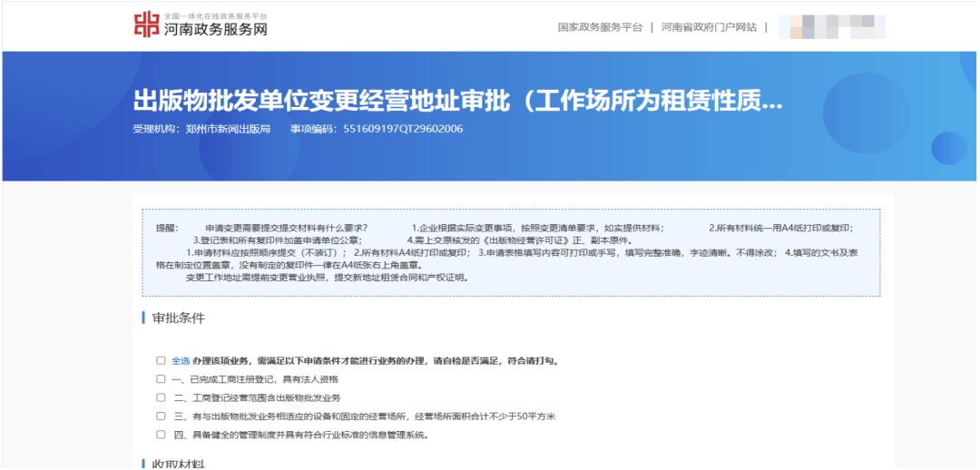Screen dimensions: 980x470
Task: Check the box for 已完成工商注册登记 condition
Action: pyautogui.click(x=161, y=379)
